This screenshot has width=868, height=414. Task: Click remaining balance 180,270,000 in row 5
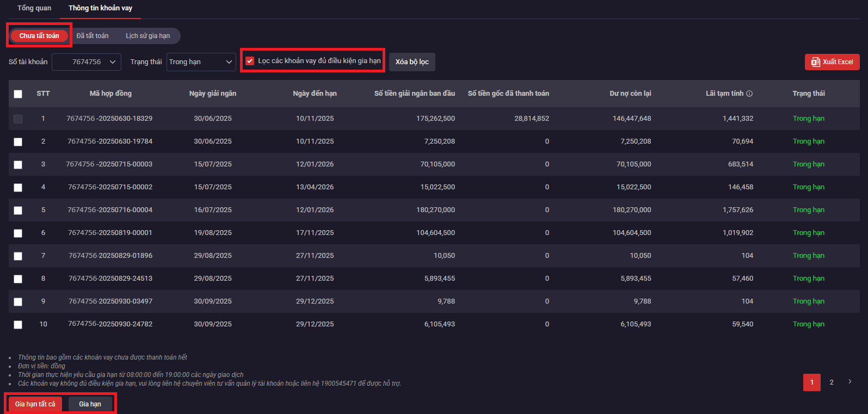click(632, 210)
